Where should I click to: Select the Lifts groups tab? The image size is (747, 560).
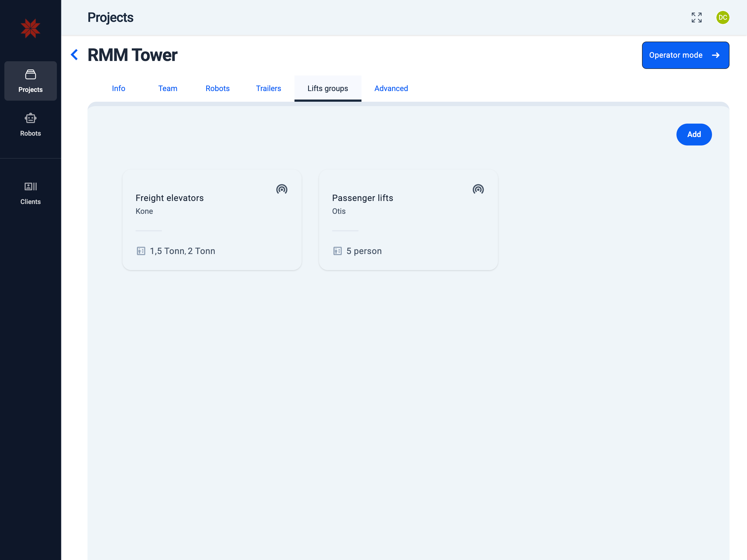point(328,89)
